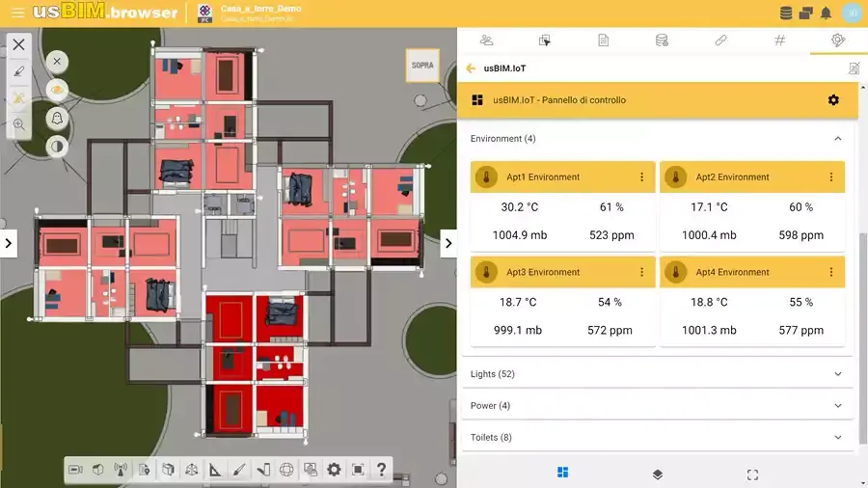Click the round X clear button

57,62
